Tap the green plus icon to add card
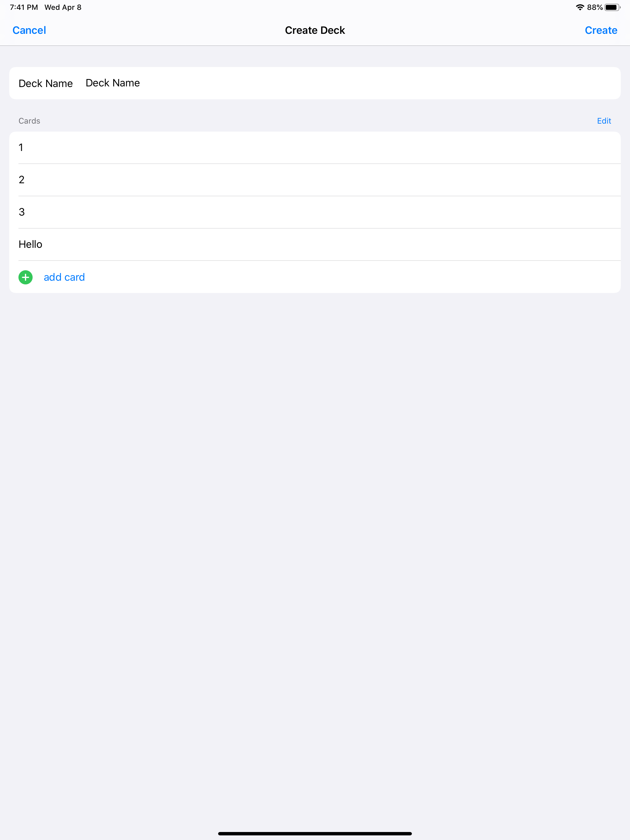Viewport: 630px width, 840px height. tap(26, 277)
